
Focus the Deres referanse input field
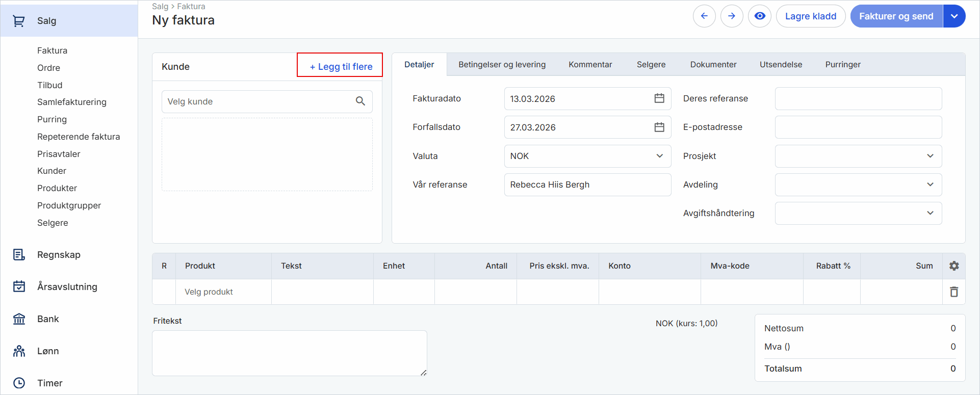pos(858,98)
